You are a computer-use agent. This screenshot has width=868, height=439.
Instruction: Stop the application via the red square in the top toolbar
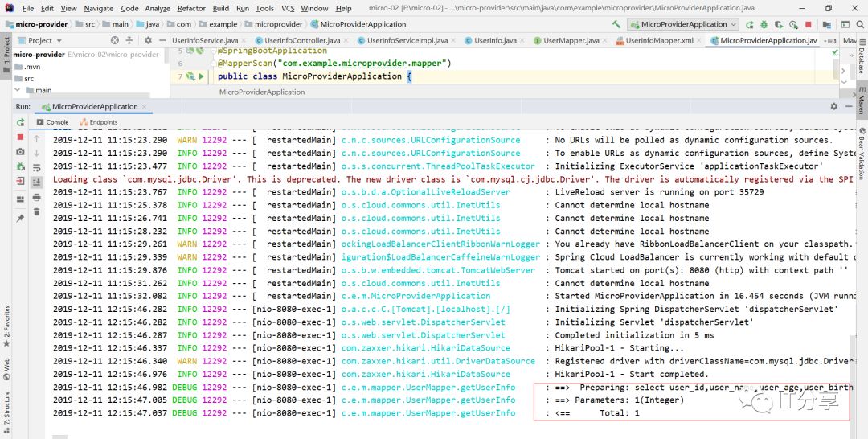click(809, 24)
